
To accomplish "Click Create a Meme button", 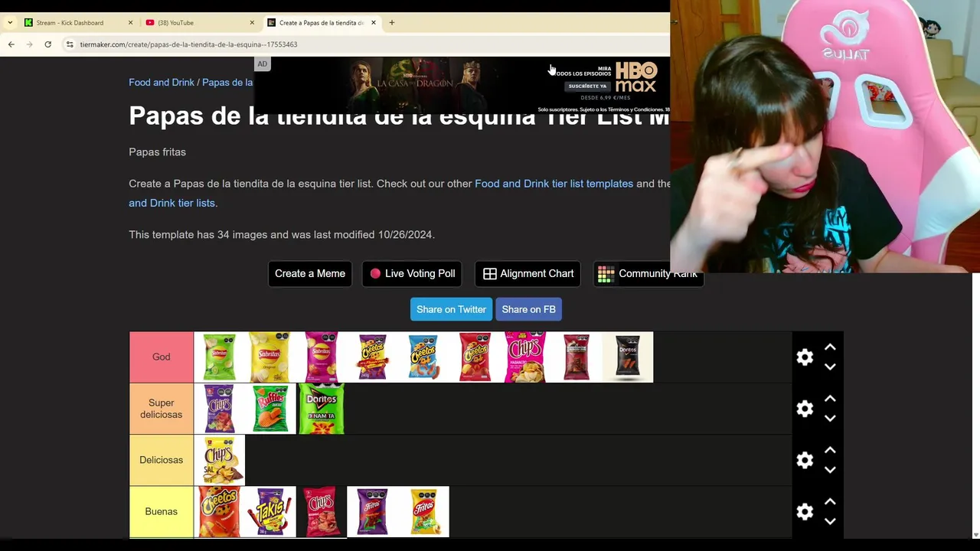I will [310, 273].
